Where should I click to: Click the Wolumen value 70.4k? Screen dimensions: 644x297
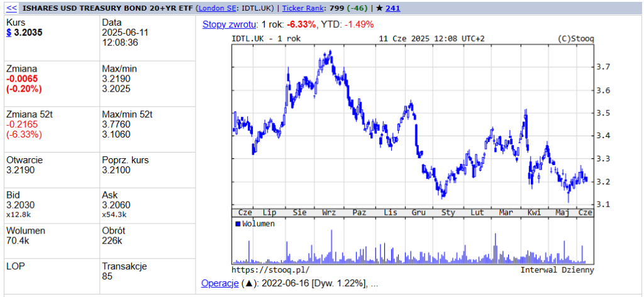tap(18, 240)
